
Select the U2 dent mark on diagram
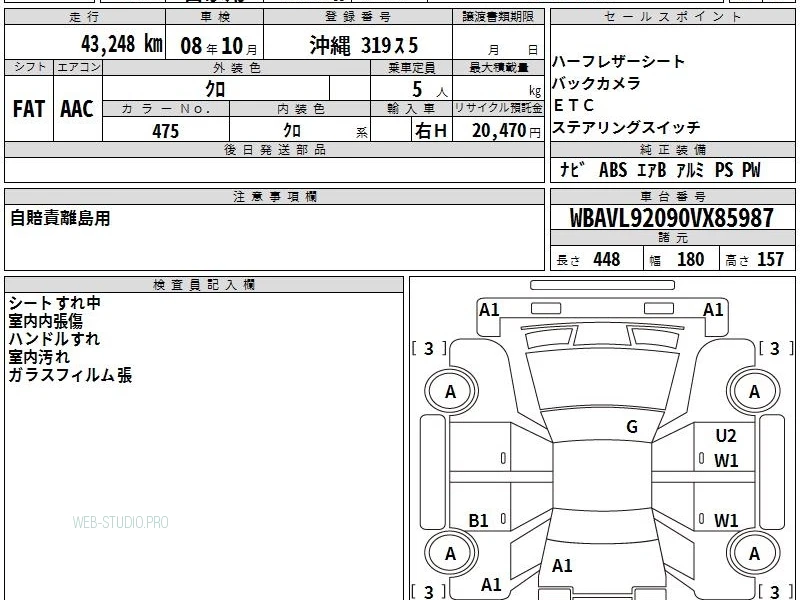click(726, 435)
